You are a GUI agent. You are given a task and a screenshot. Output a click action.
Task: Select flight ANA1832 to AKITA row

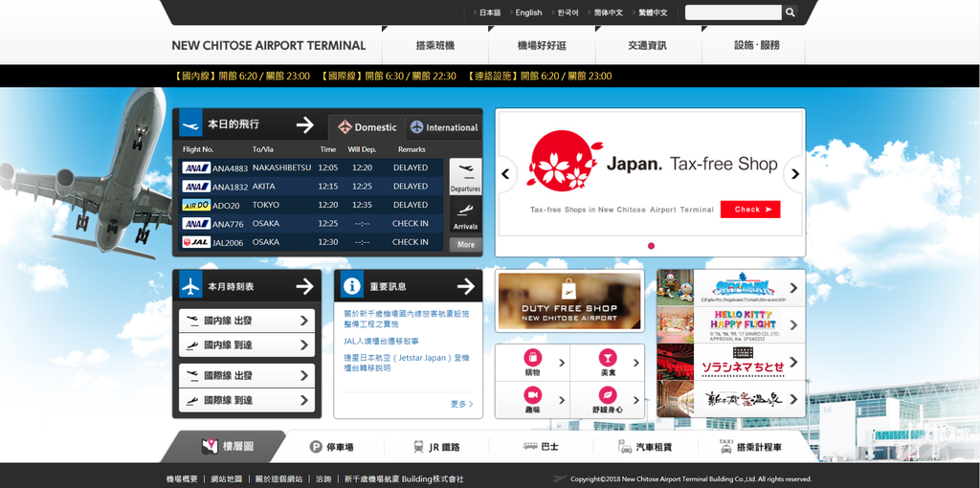pos(311,187)
